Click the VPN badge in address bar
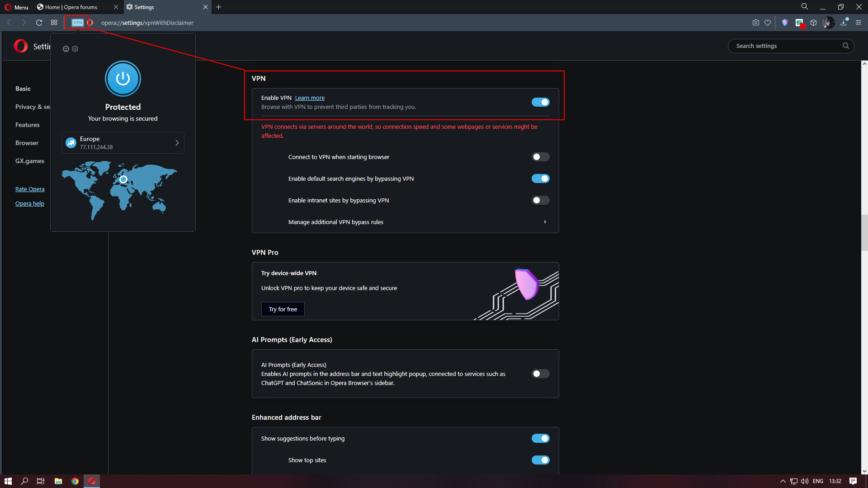Screen dimensions: 868x488 pos(77,23)
